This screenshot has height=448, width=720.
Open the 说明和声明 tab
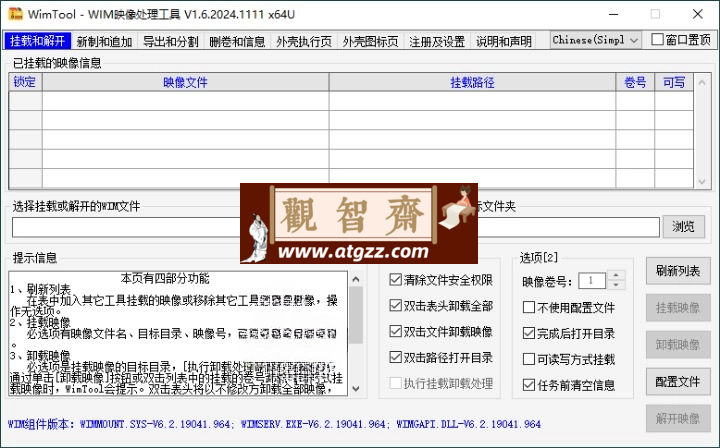[503, 41]
